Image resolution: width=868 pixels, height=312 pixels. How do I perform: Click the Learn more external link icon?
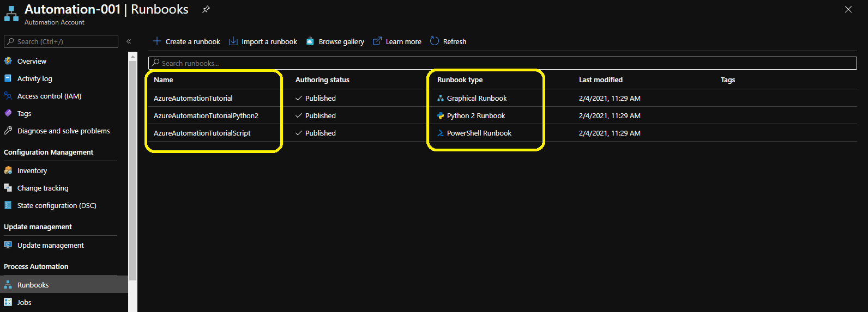(x=377, y=41)
